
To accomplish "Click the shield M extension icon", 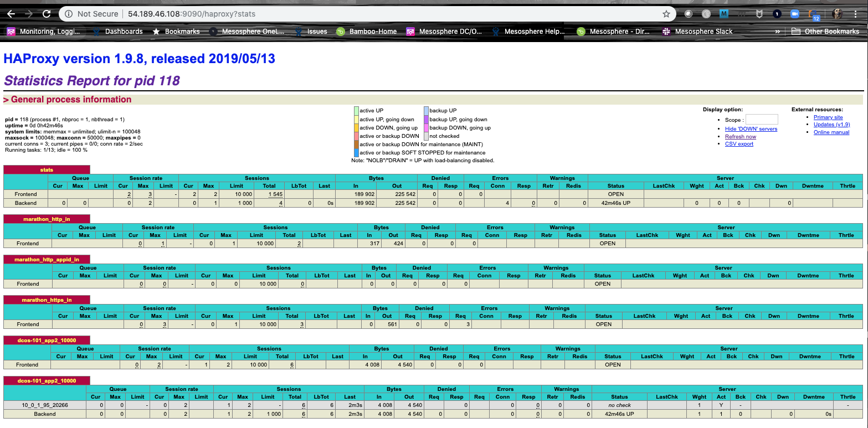I will [x=759, y=14].
